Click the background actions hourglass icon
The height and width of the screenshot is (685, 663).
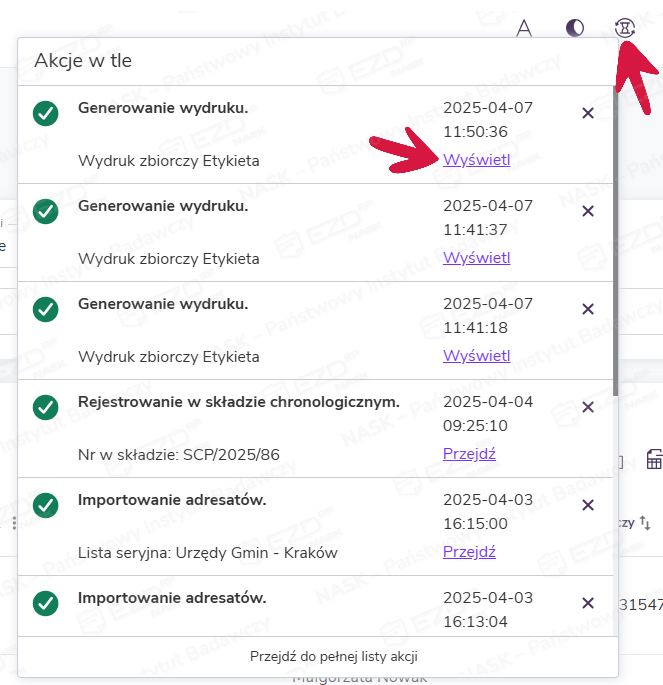pyautogui.click(x=625, y=28)
